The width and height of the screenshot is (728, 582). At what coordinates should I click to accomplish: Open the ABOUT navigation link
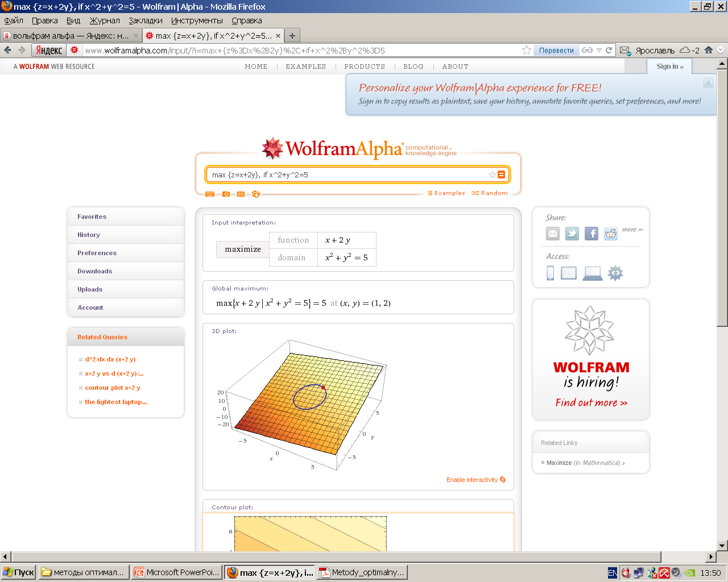[456, 66]
